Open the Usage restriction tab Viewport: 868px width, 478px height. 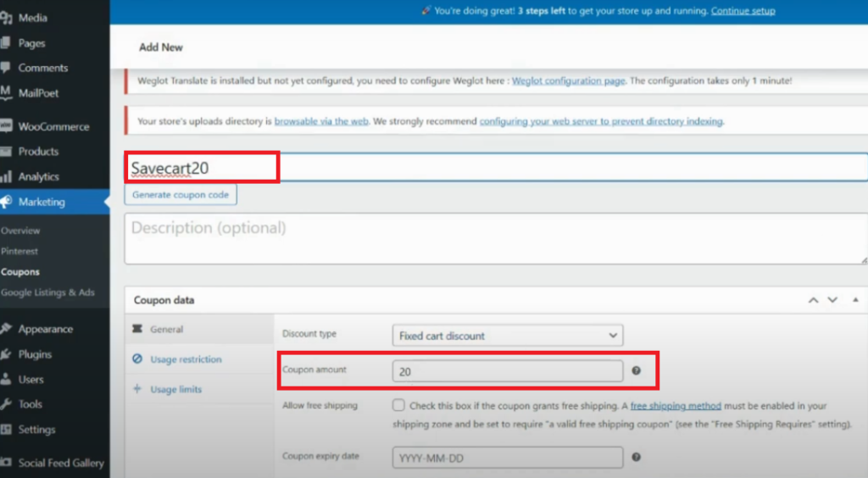[185, 359]
